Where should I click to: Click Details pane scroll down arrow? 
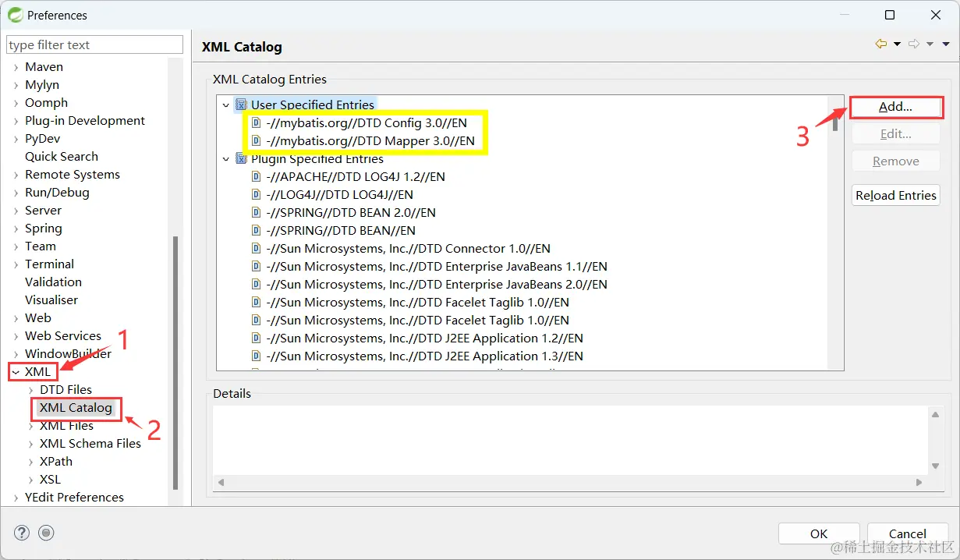936,466
